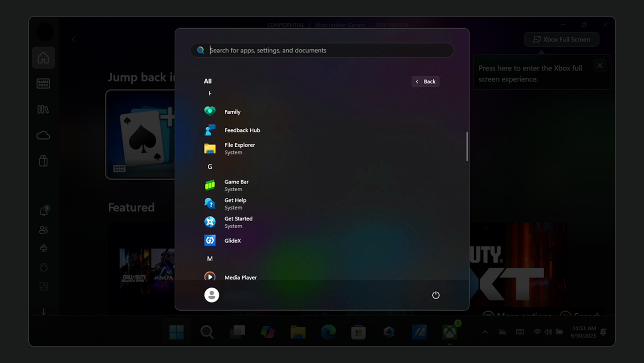
Task: Click the power button icon
Action: [436, 295]
